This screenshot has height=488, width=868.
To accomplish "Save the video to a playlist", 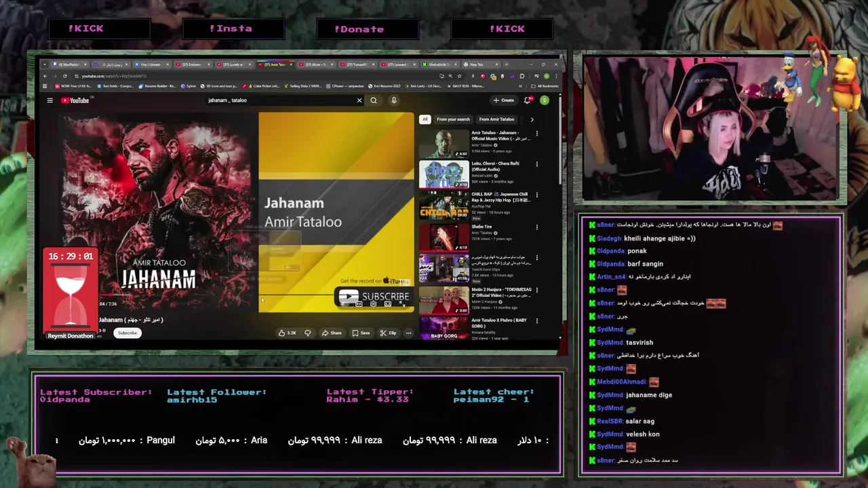I will [361, 333].
